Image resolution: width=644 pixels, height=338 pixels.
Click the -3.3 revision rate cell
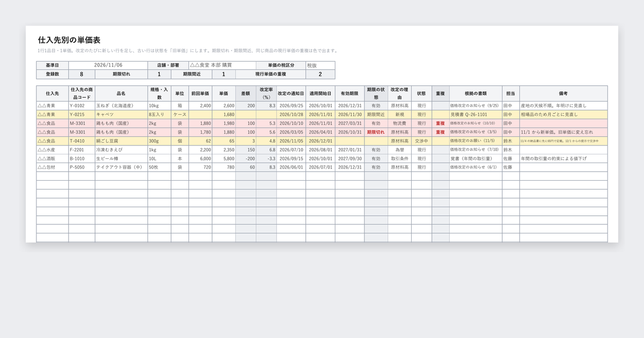tap(266, 158)
